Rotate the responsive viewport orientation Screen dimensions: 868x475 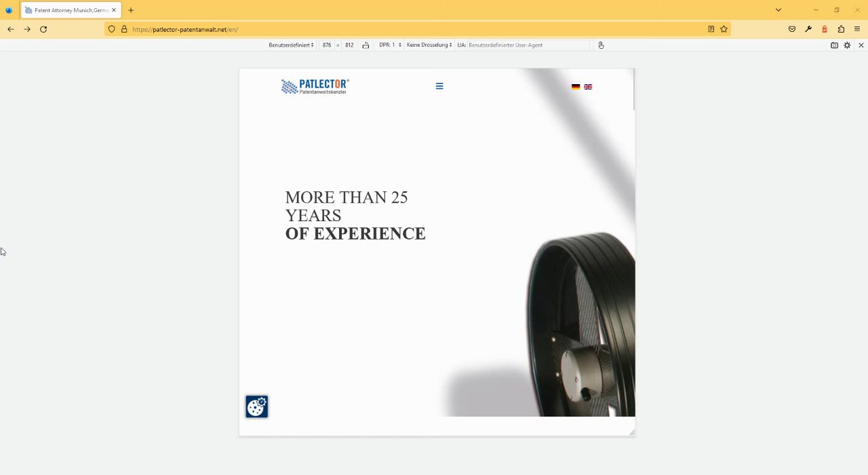366,45
